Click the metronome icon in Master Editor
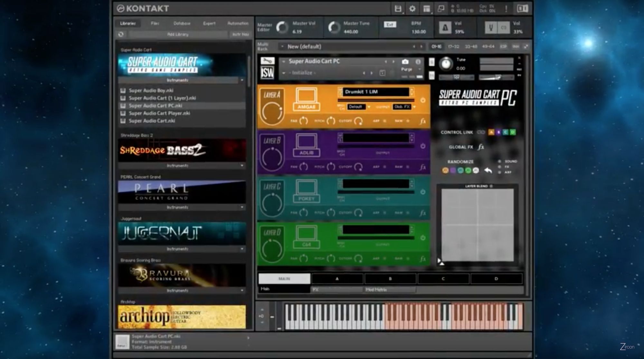 tap(445, 28)
